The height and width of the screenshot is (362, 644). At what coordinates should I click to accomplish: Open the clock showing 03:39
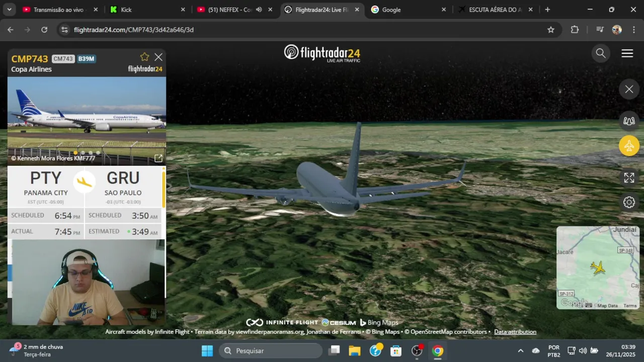point(620,350)
